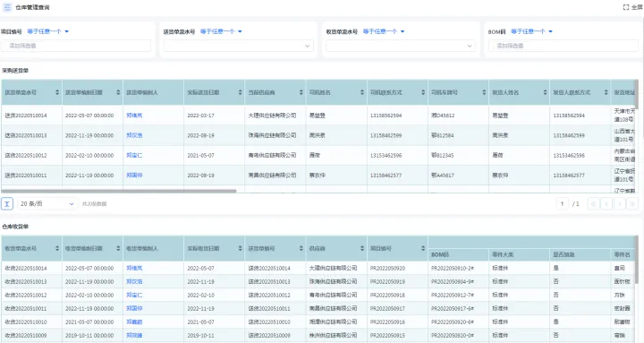Go to next page arrow button
This screenshot has height=343, width=644.
(x=620, y=203)
